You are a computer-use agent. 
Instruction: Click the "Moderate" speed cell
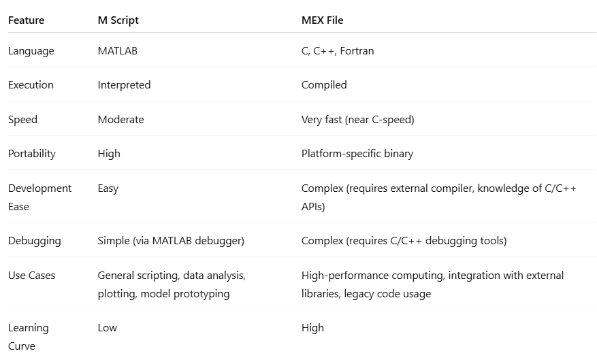pyautogui.click(x=120, y=120)
